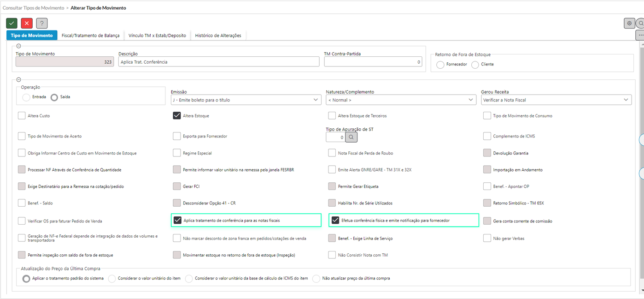Select Aplicar o tratamento padrão do sistema
Viewport: 644px width, 299px height.
coord(27,279)
